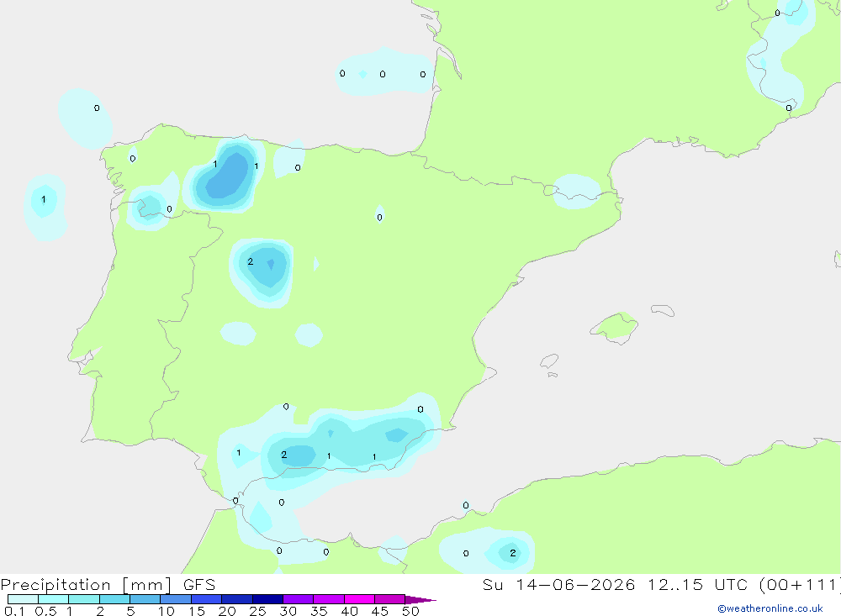Image resolution: width=841 pixels, height=616 pixels.
Task: Pick the dark navy legend swatch between 25 and 30
Action: click(267, 599)
